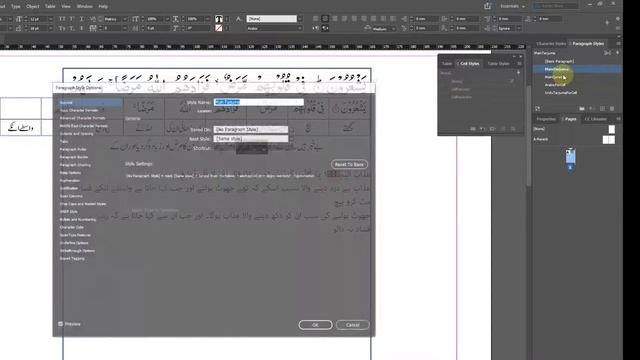Switch to the Table tab in floating panel
The width and height of the screenshot is (640, 360).
click(x=447, y=64)
